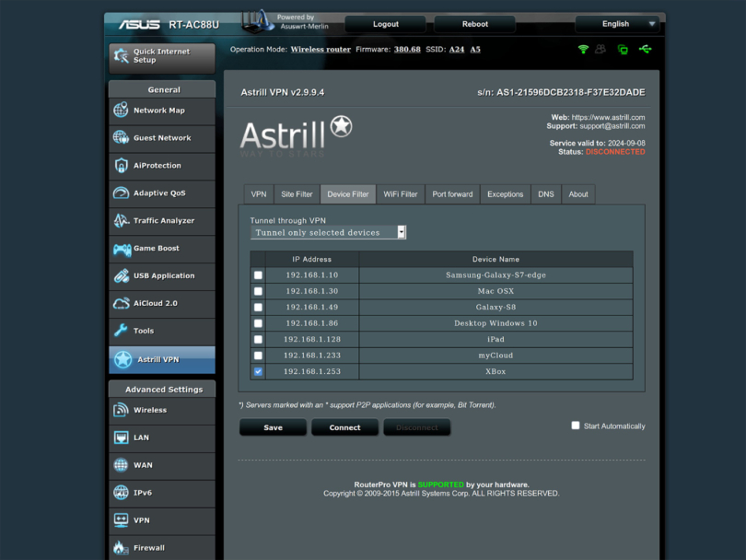Open AiCloud 2.0
This screenshot has height=560, width=746.
click(x=161, y=303)
